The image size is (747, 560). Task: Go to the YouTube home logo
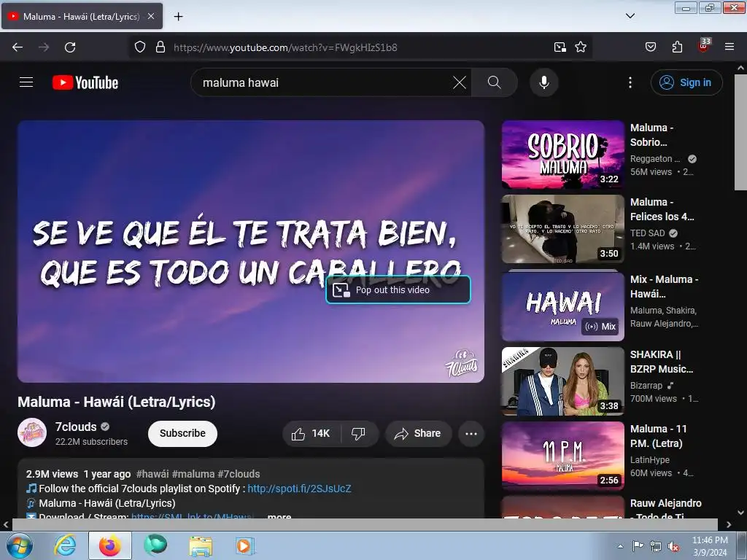85,82
